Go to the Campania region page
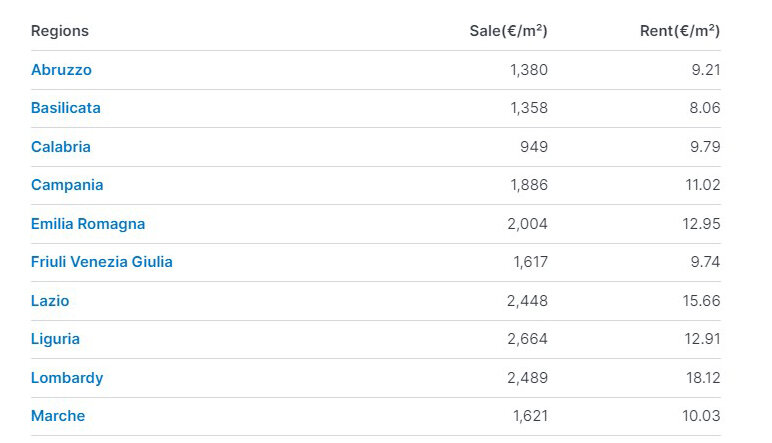This screenshot has width=772, height=443. (x=67, y=185)
